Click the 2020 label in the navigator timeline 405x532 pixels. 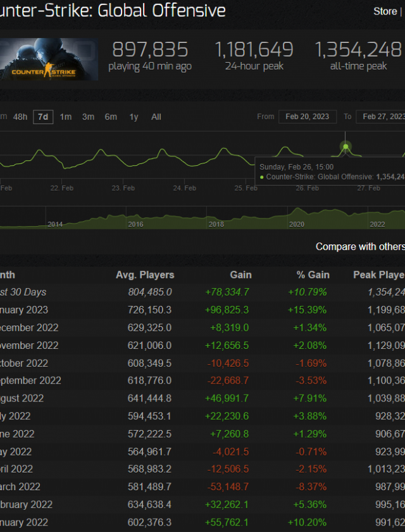(x=296, y=224)
